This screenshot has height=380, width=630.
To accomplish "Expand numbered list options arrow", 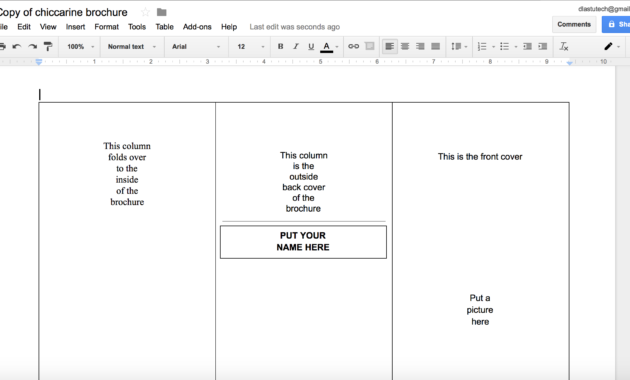I will [x=493, y=47].
